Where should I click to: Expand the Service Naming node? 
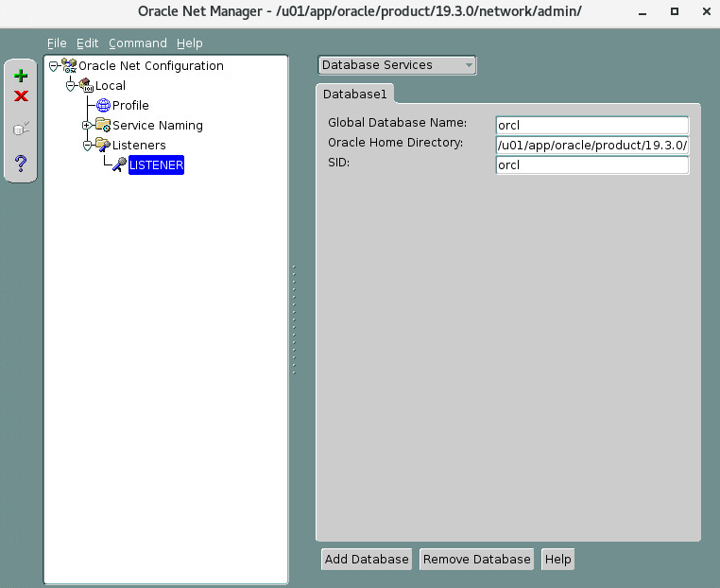pos(86,125)
